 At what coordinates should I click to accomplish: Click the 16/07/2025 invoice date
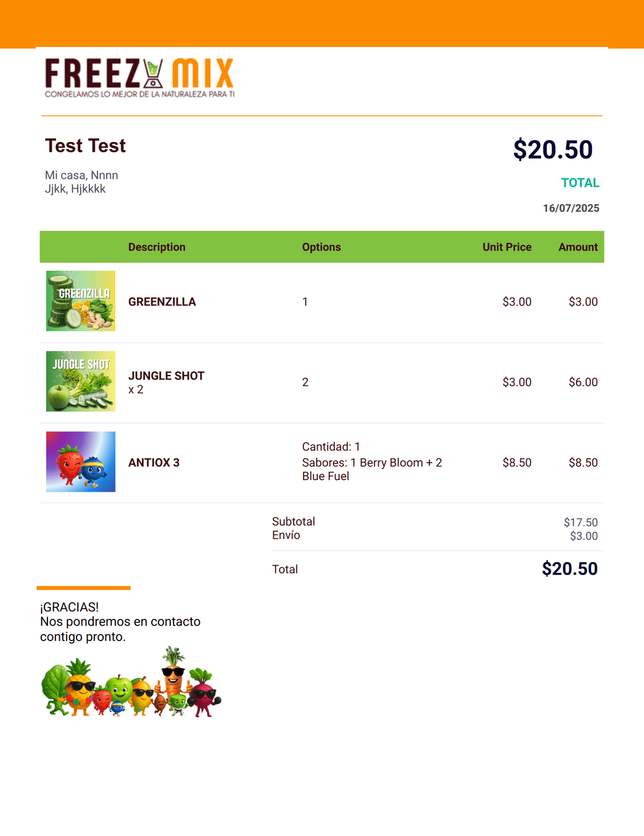pos(571,208)
